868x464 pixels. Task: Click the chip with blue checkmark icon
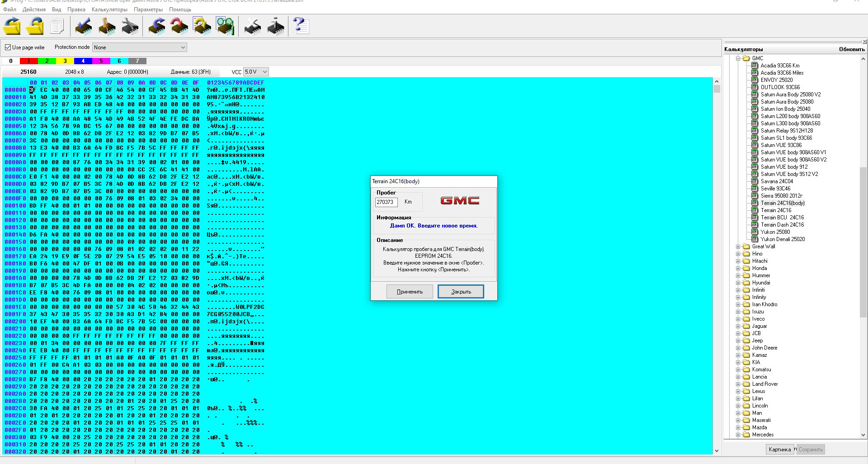pyautogui.click(x=84, y=26)
